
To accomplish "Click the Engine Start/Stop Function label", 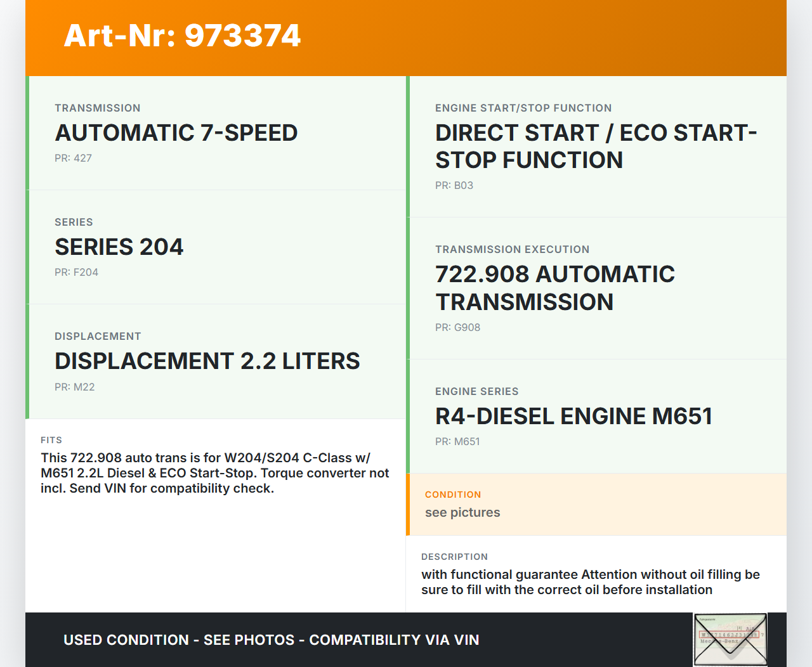I will (x=523, y=108).
